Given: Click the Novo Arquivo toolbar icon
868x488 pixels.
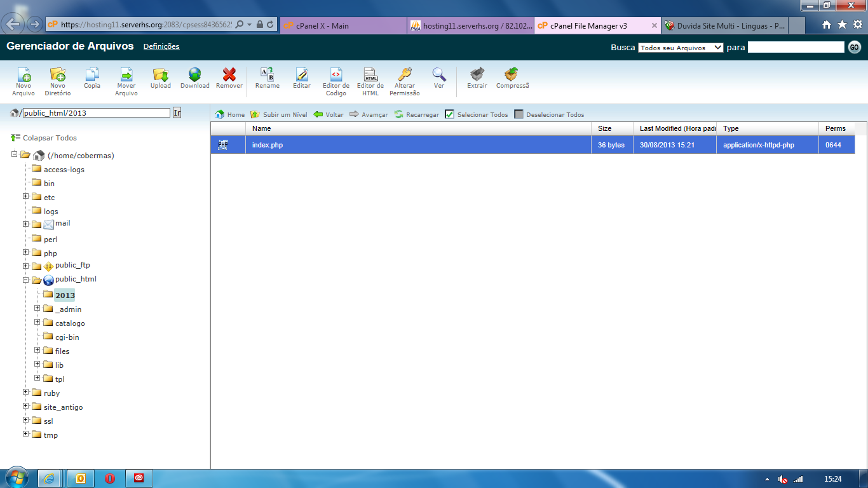Looking at the screenshot, I should coord(24,75).
